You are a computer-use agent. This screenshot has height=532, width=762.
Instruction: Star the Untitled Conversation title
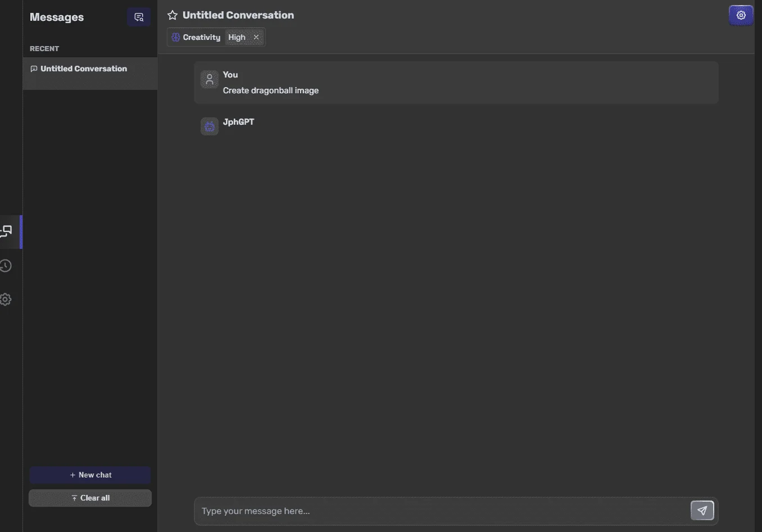point(173,15)
